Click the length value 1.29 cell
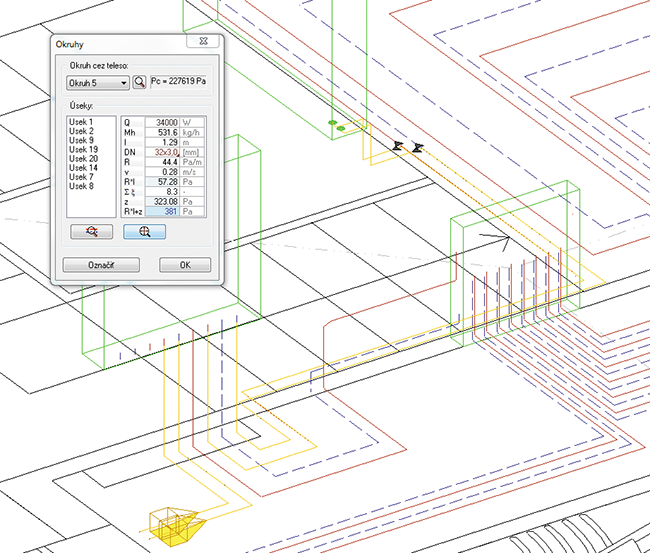 162,142
